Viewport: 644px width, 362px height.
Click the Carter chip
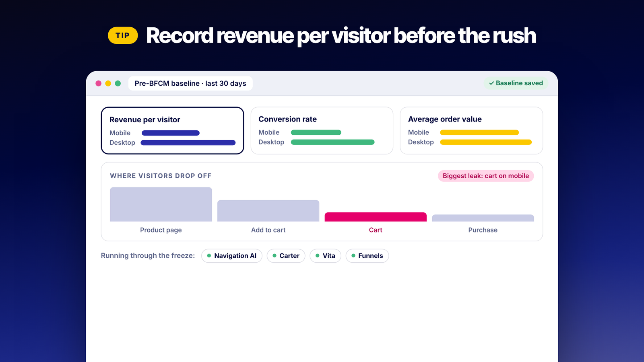286,256
